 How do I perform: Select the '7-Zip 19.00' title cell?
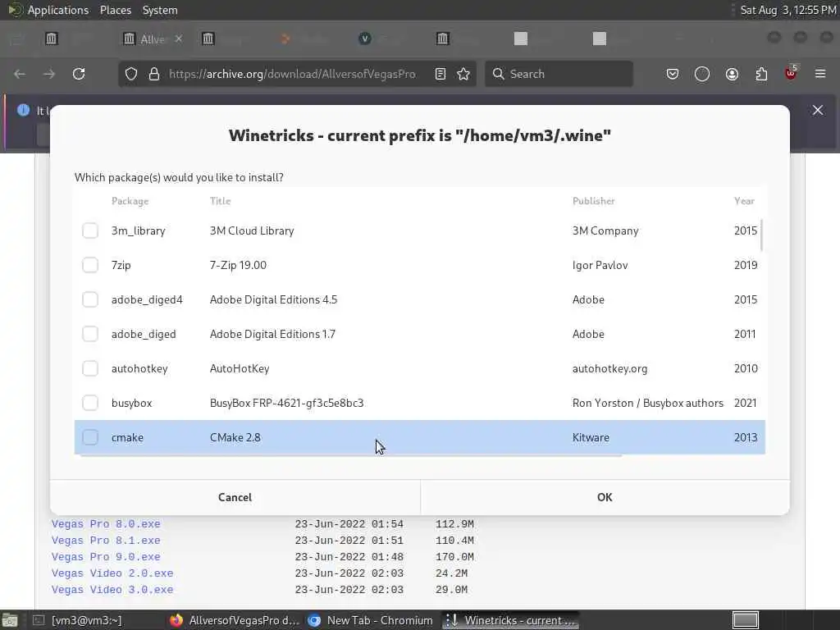(238, 265)
